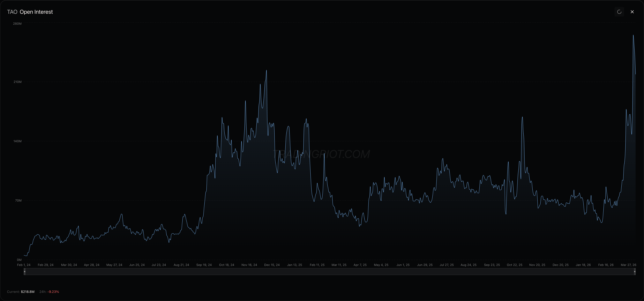Click the 'Mar 27, 26' x-axis date

pyautogui.click(x=628, y=265)
